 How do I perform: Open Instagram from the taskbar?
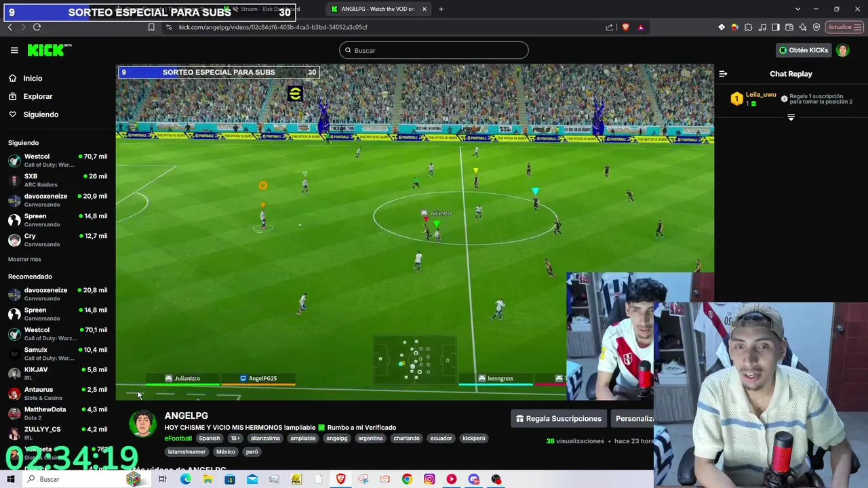(429, 479)
